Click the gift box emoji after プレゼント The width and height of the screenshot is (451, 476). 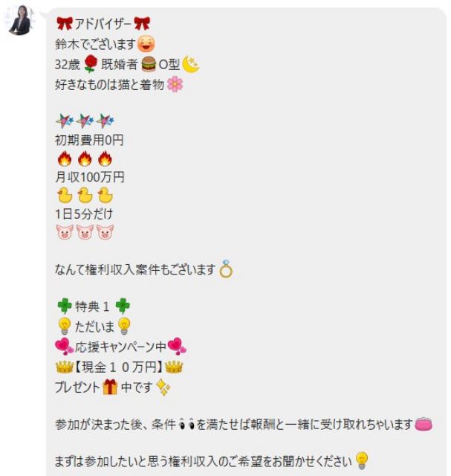pyautogui.click(x=110, y=387)
